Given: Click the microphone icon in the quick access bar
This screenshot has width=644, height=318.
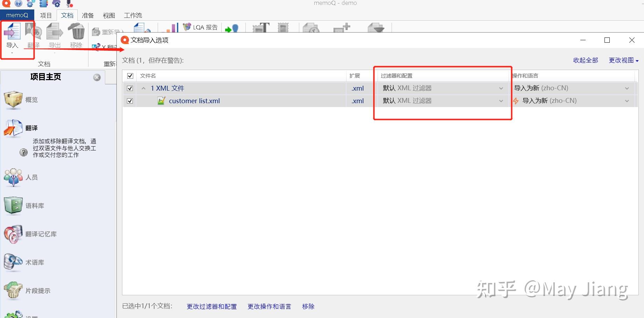Looking at the screenshot, I should (70, 3).
